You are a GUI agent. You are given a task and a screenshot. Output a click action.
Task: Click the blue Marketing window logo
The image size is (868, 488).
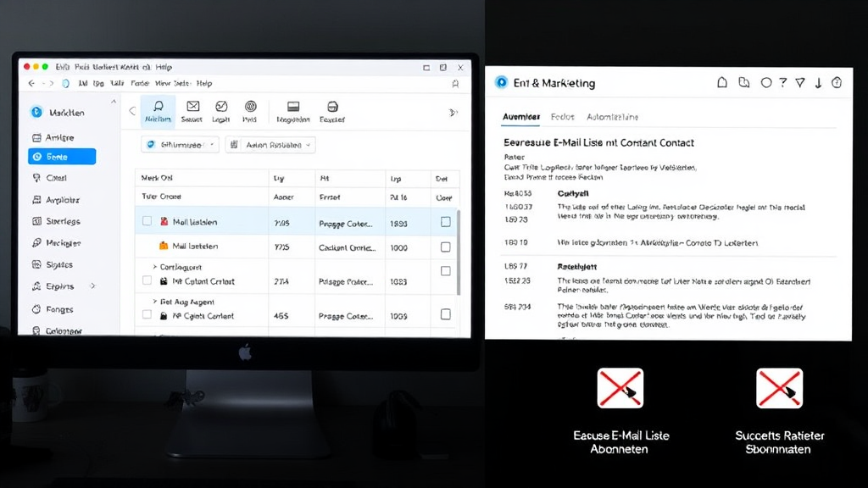501,82
